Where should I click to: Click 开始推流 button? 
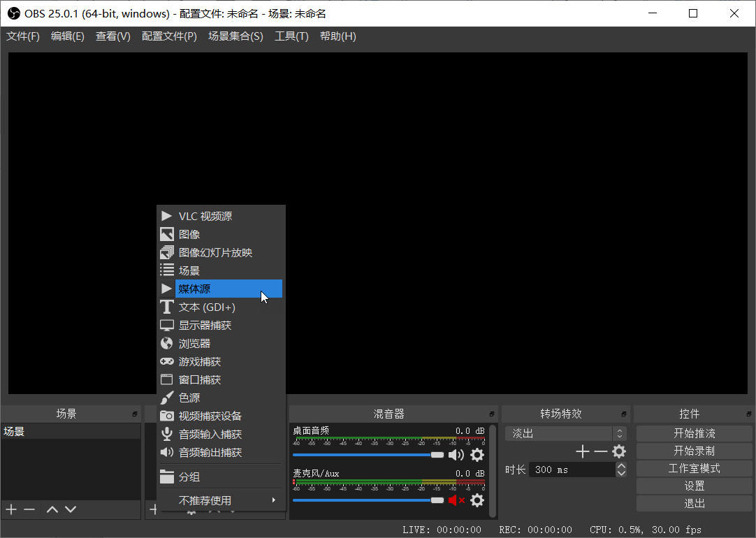pyautogui.click(x=695, y=433)
